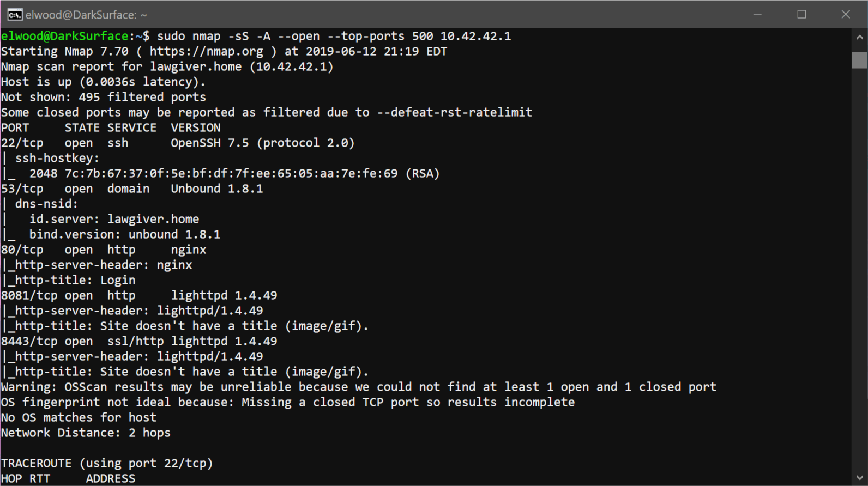The height and width of the screenshot is (486, 868).
Task: Click the 8081/tcp port entry
Action: tap(29, 295)
